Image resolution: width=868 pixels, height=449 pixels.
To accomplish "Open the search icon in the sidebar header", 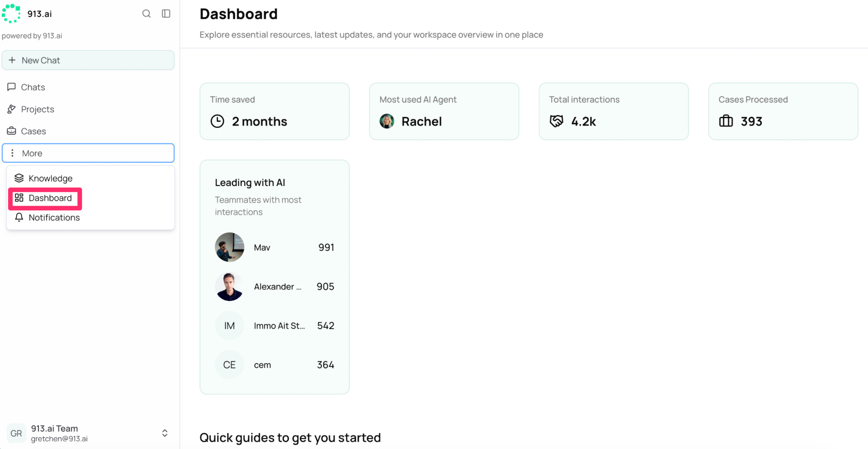I will [x=146, y=14].
